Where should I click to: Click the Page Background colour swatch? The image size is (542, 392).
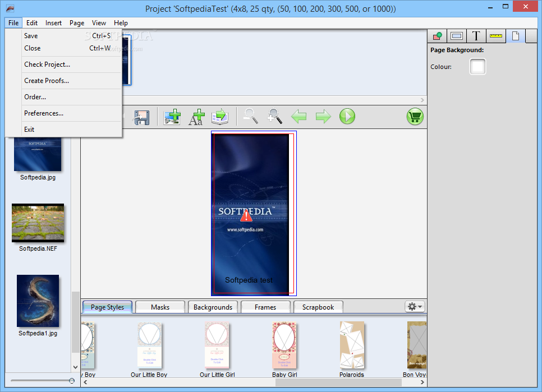(477, 67)
